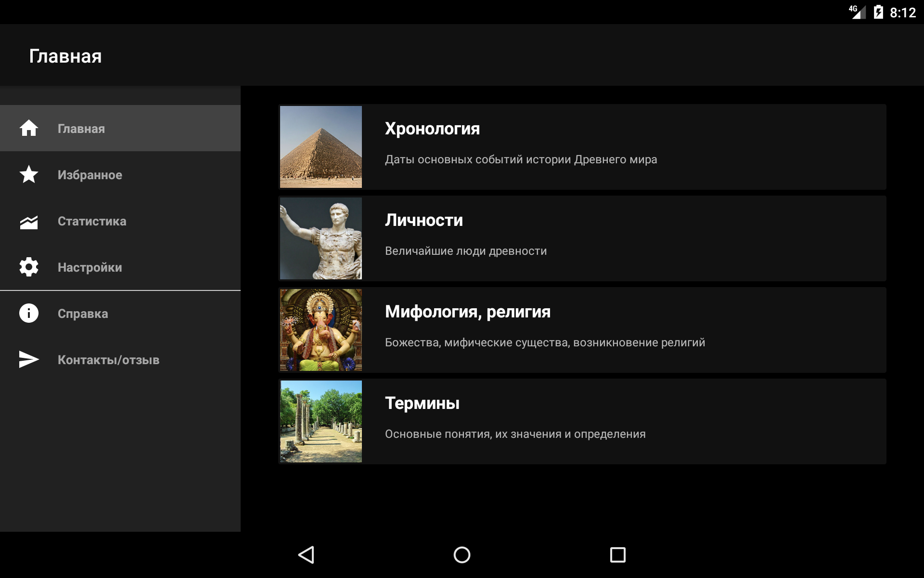The height and width of the screenshot is (578, 924).
Task: Open the Избранное menu item
Action: (120, 174)
